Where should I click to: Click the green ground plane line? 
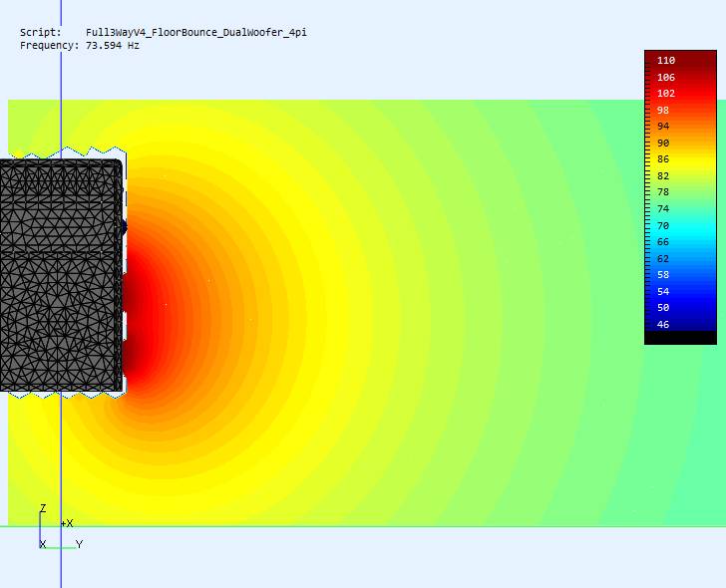(363, 526)
